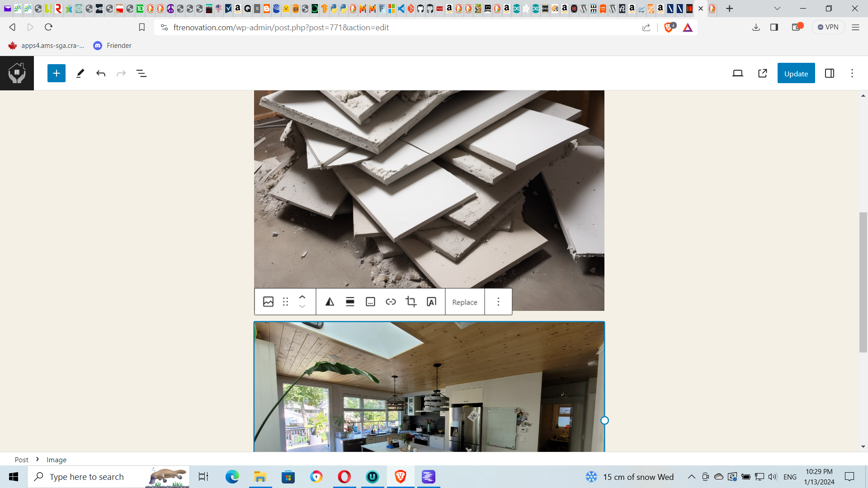Screen dimensions: 868x488
Task: Toggle the Brave VPN button
Action: tap(828, 27)
